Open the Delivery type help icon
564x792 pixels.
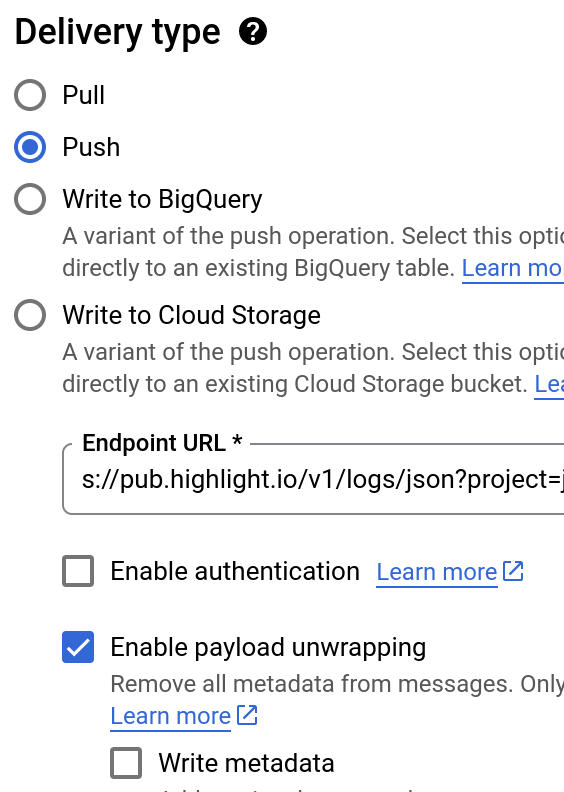[x=253, y=32]
